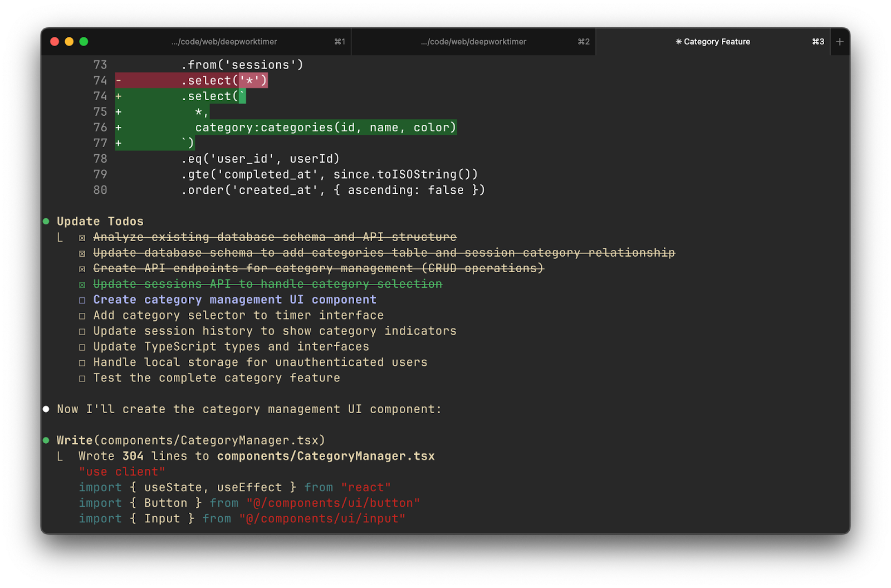Click the removed line .select('*')
Viewport: 891px width, 588px height.
tap(192, 81)
